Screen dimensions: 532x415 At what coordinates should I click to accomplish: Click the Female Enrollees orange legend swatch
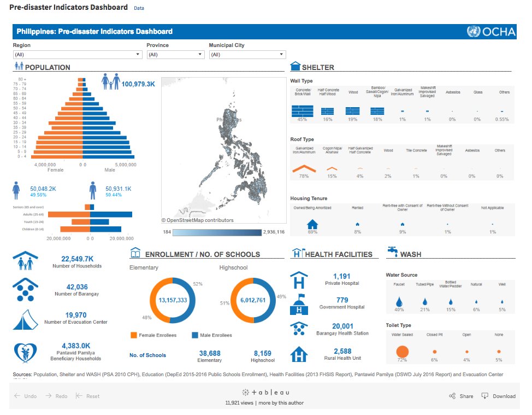pyautogui.click(x=134, y=335)
